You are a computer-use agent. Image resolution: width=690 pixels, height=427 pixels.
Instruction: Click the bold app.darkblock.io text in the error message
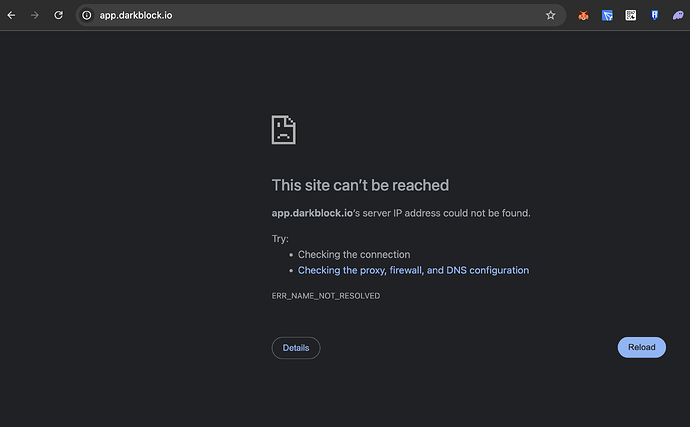click(x=312, y=213)
